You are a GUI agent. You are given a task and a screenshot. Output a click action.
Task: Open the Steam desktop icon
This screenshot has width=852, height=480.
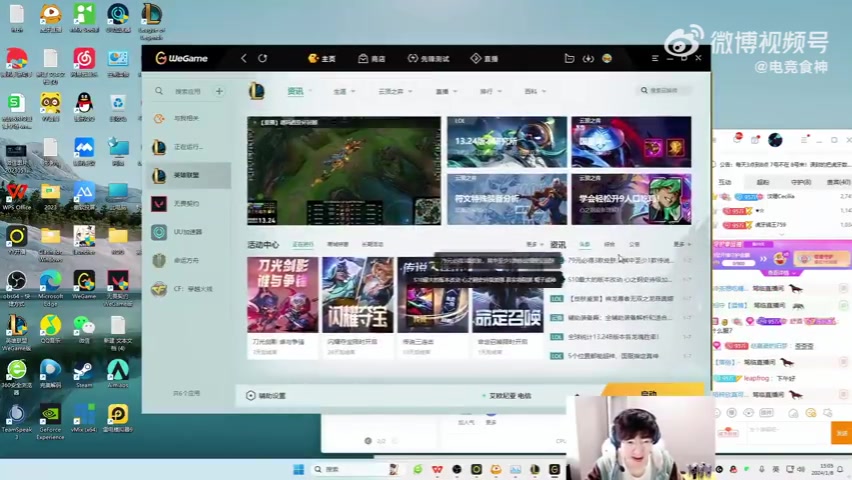click(84, 374)
